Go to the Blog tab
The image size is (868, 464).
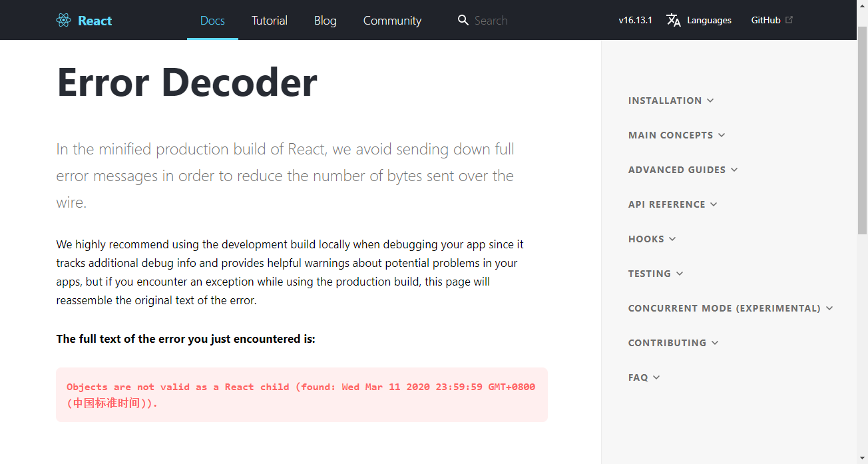click(325, 21)
